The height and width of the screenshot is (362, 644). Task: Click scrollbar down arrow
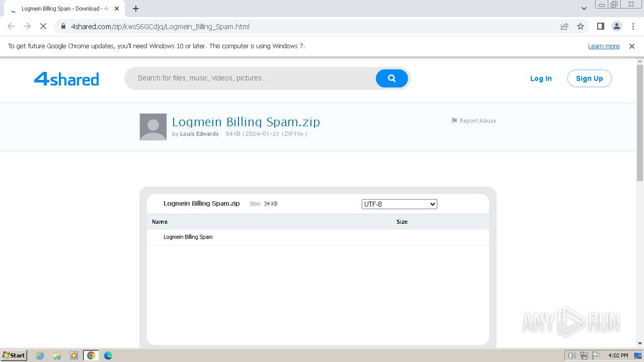640,343
